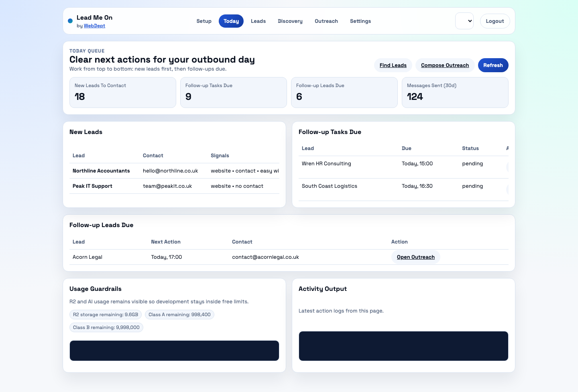Select the Outreach tab
Image resolution: width=578 pixels, height=392 pixels.
click(326, 21)
